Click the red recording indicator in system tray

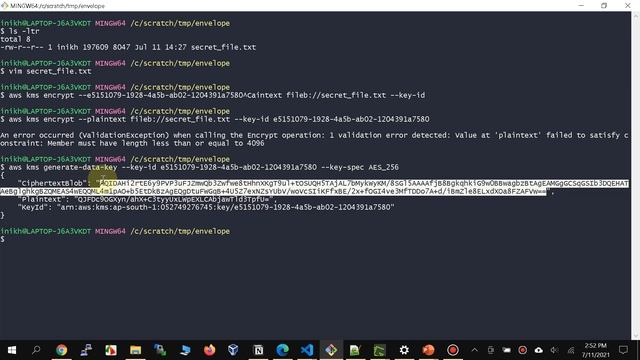(522, 350)
